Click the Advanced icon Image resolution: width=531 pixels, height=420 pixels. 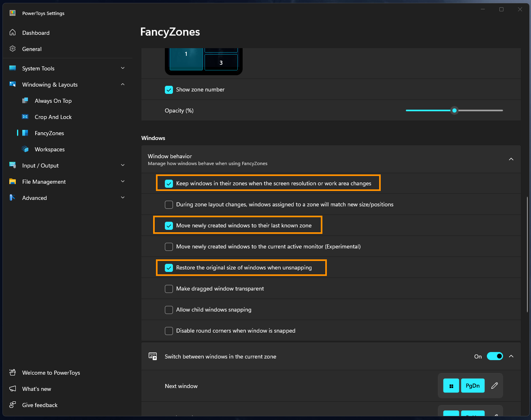(x=13, y=198)
